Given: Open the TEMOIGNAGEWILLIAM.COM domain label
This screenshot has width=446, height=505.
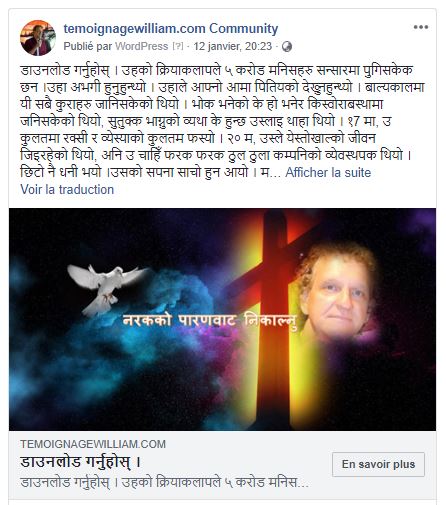Looking at the screenshot, I should click(x=93, y=444).
